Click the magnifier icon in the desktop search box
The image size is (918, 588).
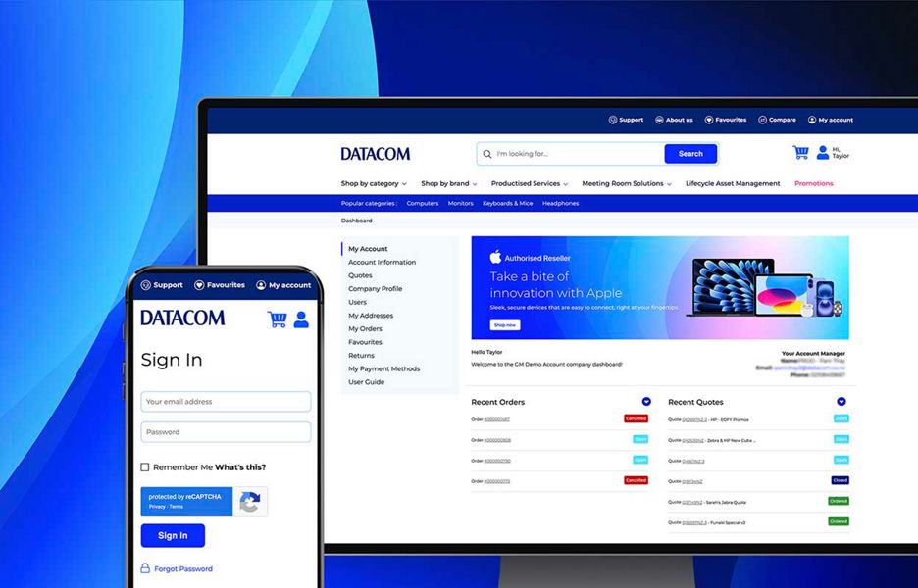click(x=487, y=154)
